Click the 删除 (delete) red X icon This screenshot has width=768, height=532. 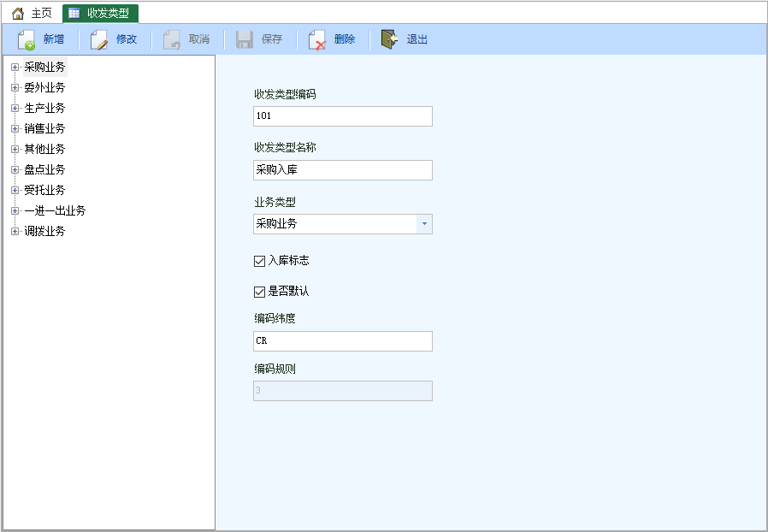(x=317, y=39)
